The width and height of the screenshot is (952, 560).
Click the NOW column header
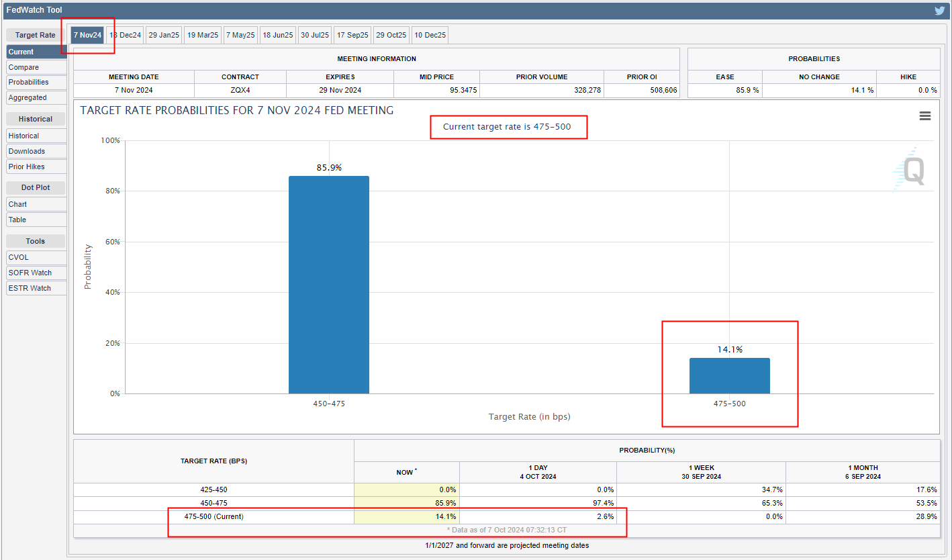click(x=407, y=472)
